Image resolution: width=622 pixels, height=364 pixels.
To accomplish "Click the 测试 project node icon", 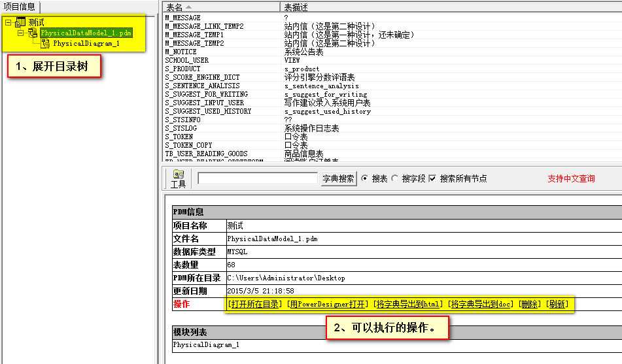I will 20,23.
